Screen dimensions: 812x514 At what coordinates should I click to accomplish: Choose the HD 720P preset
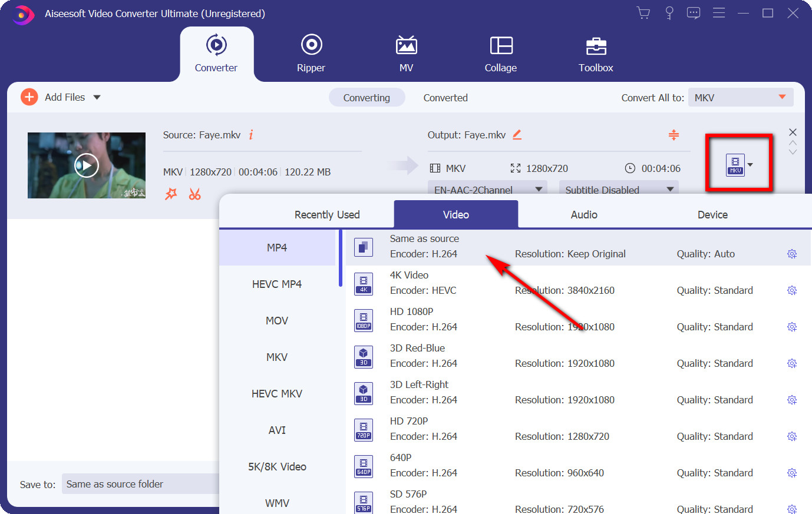(x=578, y=429)
